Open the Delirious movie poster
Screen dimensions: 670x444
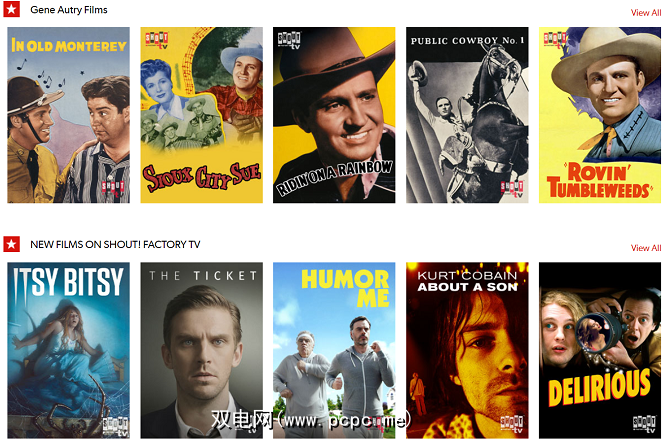[x=600, y=350]
